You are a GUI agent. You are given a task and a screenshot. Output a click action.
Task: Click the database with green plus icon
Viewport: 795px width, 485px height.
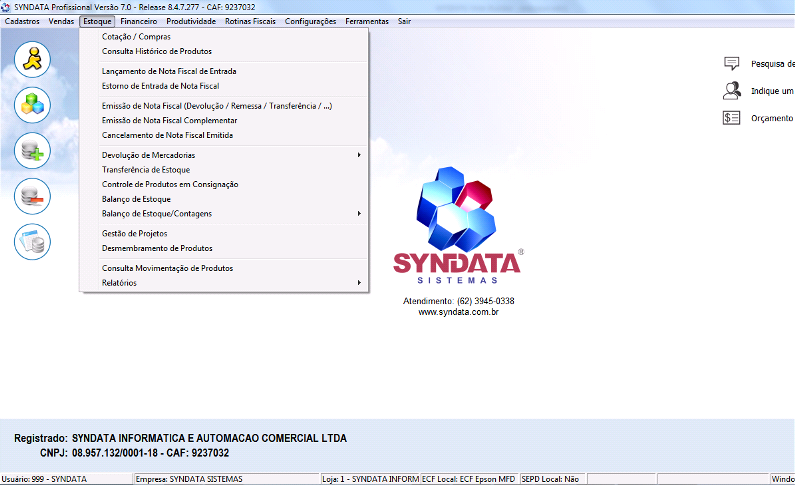pyautogui.click(x=32, y=151)
